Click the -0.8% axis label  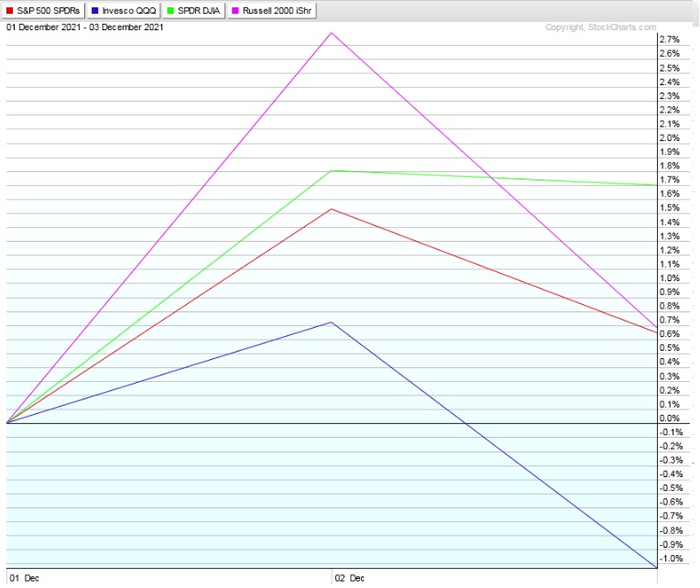[671, 530]
